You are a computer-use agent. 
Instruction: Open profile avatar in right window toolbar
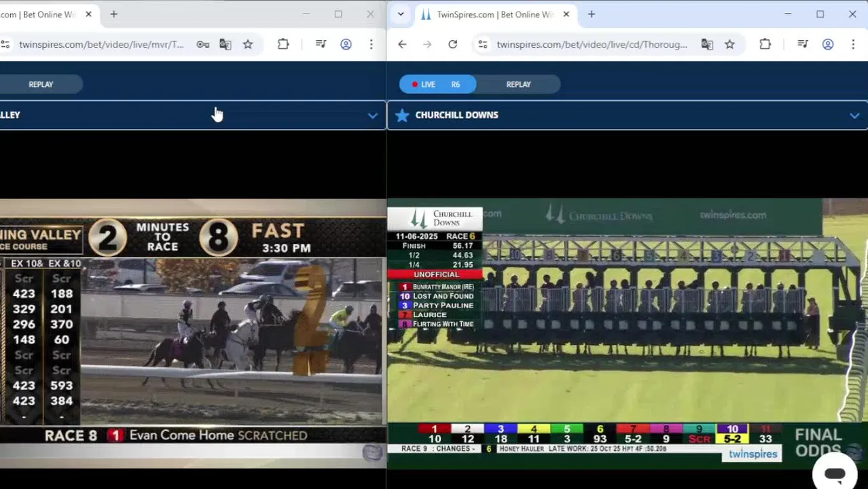point(827,45)
